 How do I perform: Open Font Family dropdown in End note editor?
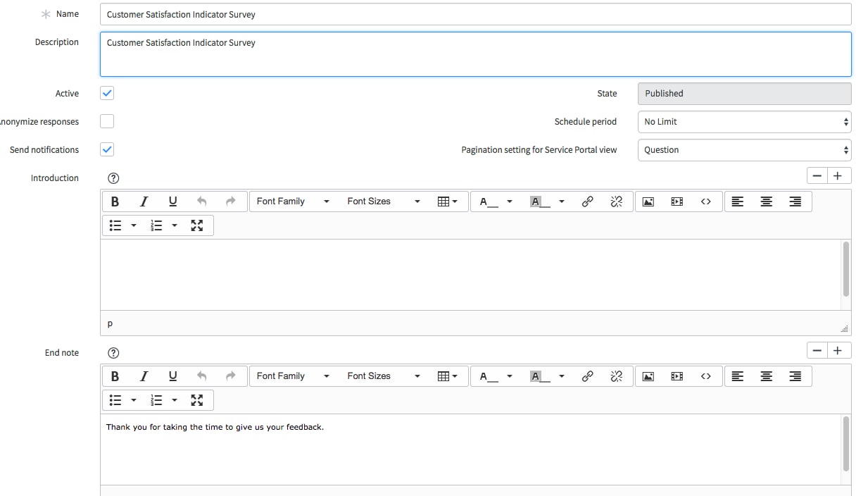pos(293,376)
